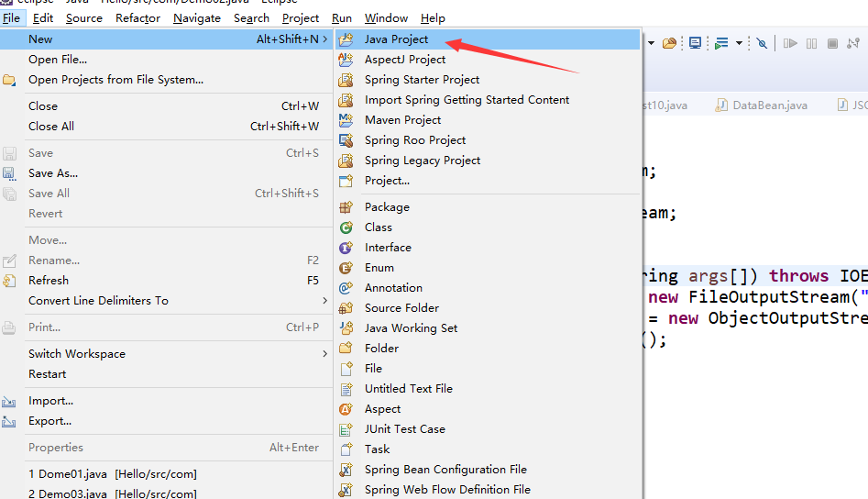The height and width of the screenshot is (499, 868).
Task: Click the Resume debug toolbar icon
Action: coord(790,43)
